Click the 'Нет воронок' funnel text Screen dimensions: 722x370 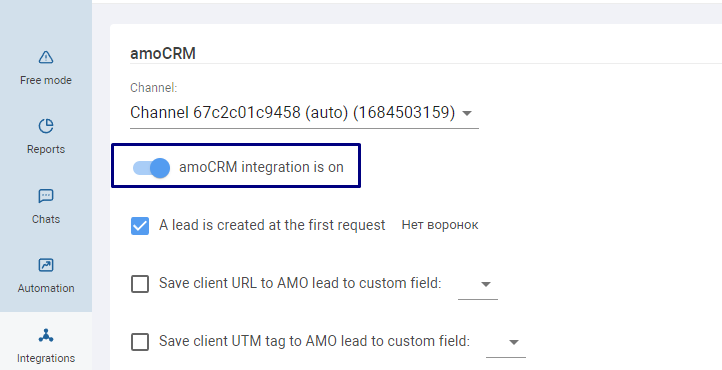[x=440, y=225]
